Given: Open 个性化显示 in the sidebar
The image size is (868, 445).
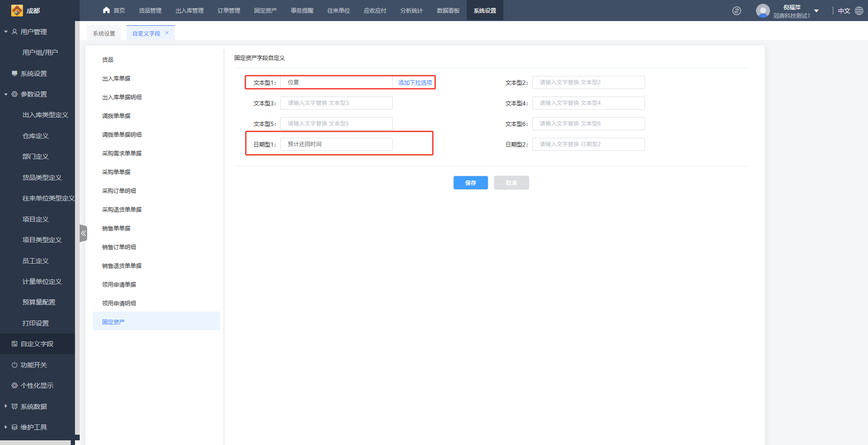Looking at the screenshot, I should pyautogui.click(x=37, y=386).
